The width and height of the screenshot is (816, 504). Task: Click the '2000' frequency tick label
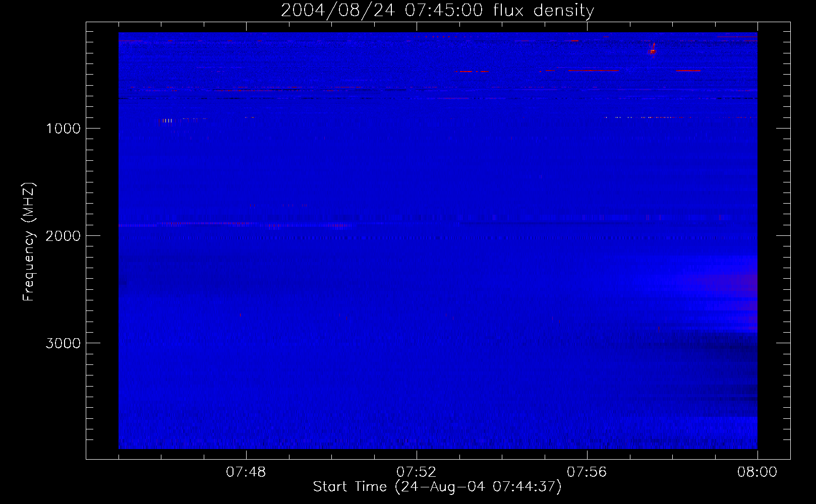(x=63, y=236)
